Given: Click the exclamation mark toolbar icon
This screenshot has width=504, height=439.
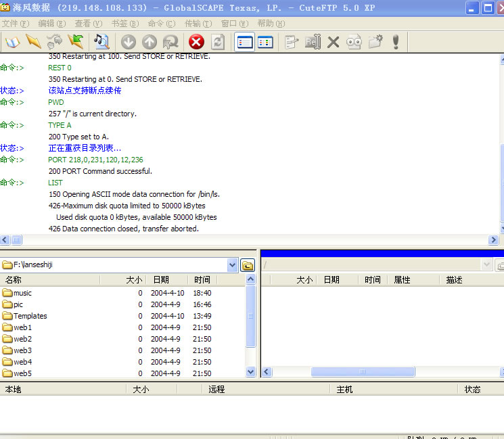Looking at the screenshot, I should pyautogui.click(x=396, y=42).
